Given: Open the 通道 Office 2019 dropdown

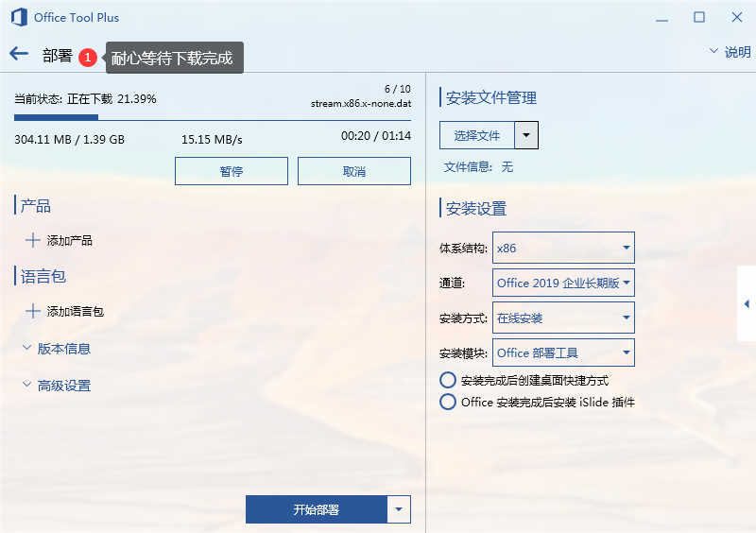Looking at the screenshot, I should (563, 283).
